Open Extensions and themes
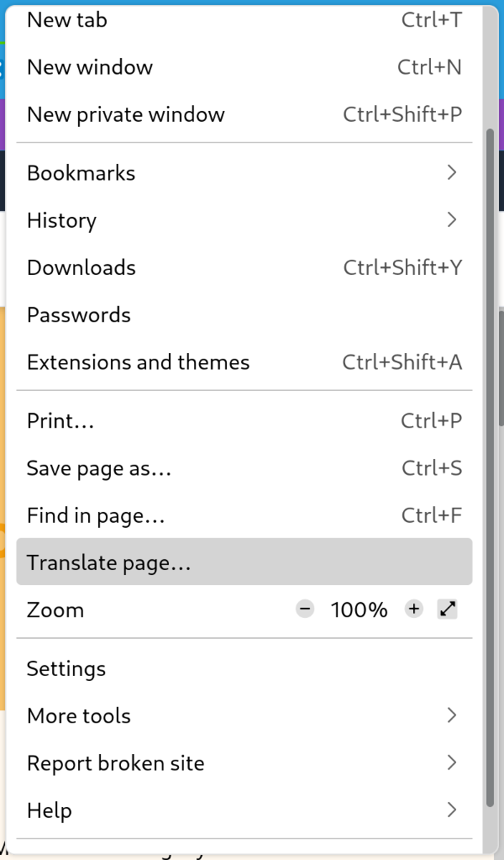The width and height of the screenshot is (504, 860). click(139, 362)
